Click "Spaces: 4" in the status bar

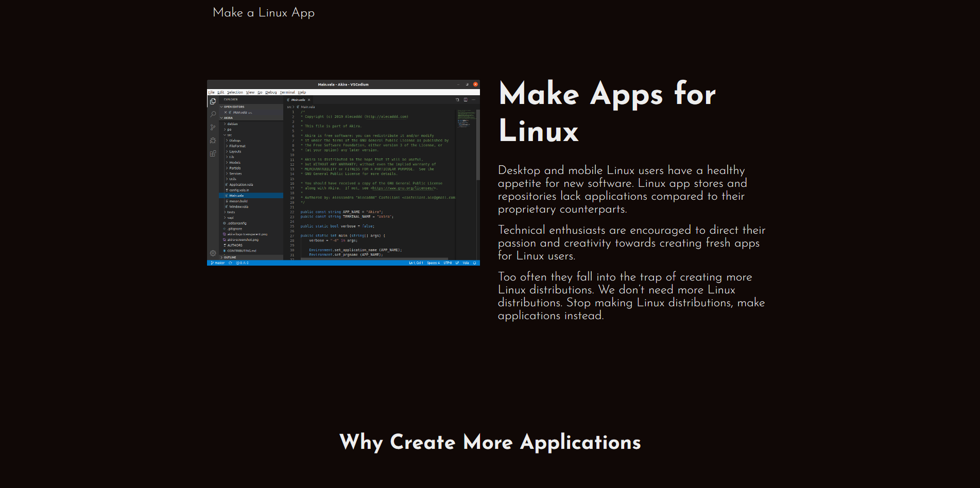[434, 263]
